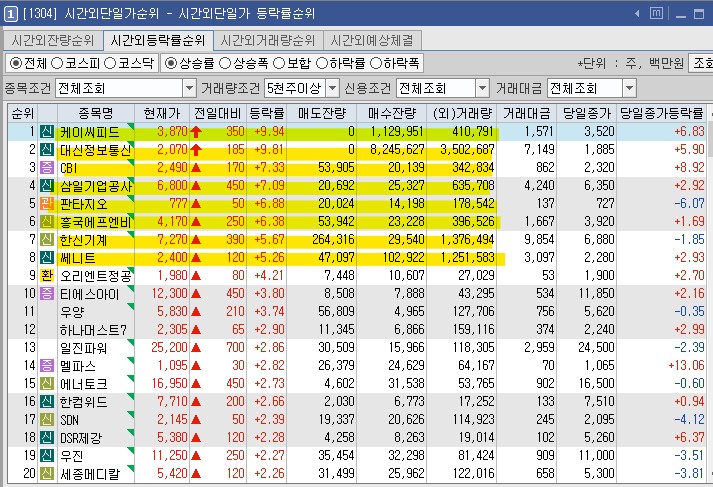Open the 신용조건 dropdown
The height and width of the screenshot is (487, 713).
482,88
